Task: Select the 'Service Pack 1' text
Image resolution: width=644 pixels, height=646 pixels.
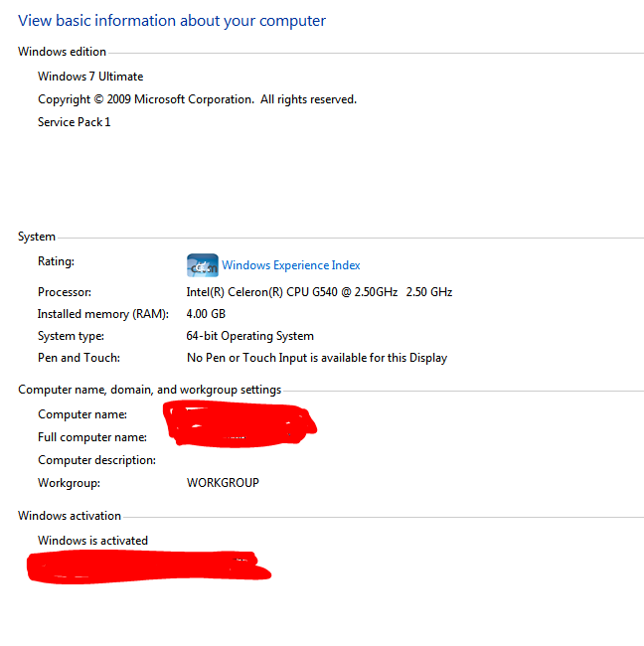Action: [75, 122]
